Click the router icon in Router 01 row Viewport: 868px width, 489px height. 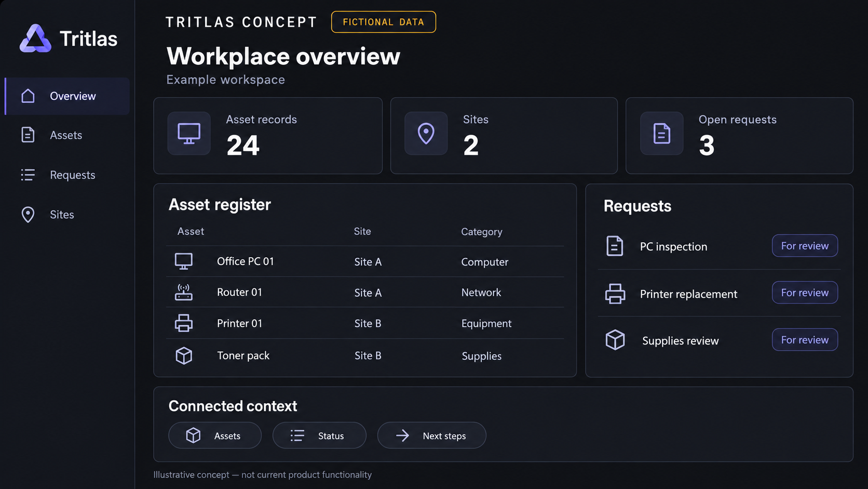point(184,292)
